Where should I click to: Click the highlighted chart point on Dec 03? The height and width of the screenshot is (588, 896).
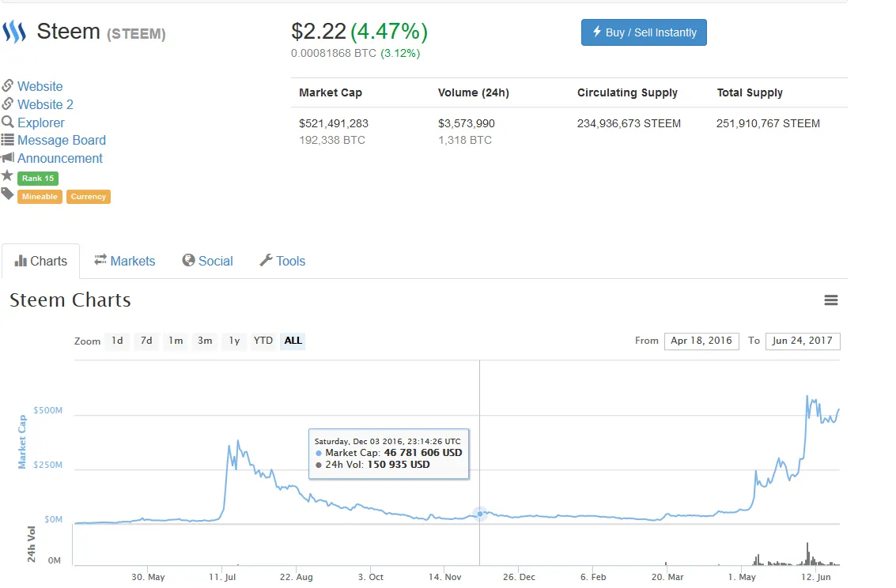tap(480, 514)
